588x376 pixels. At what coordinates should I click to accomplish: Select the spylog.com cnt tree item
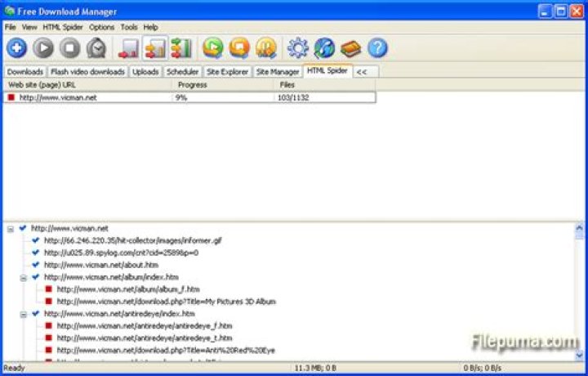tap(121, 253)
